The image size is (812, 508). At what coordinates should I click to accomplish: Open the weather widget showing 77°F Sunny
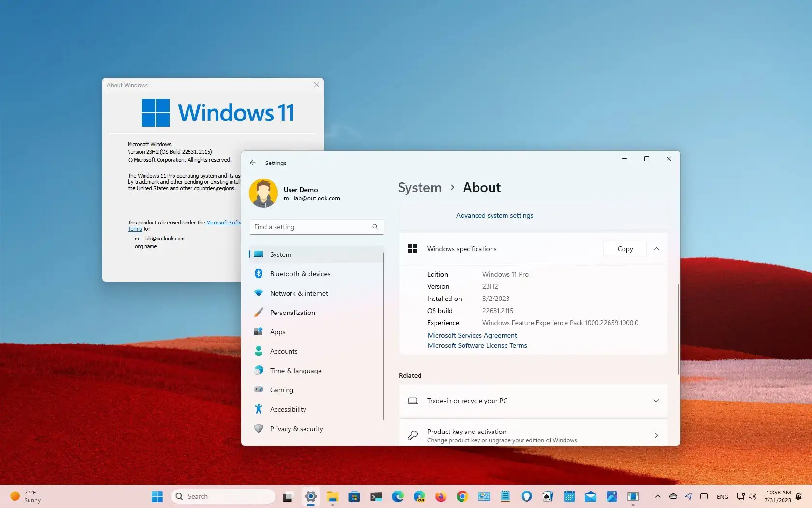pos(27,496)
